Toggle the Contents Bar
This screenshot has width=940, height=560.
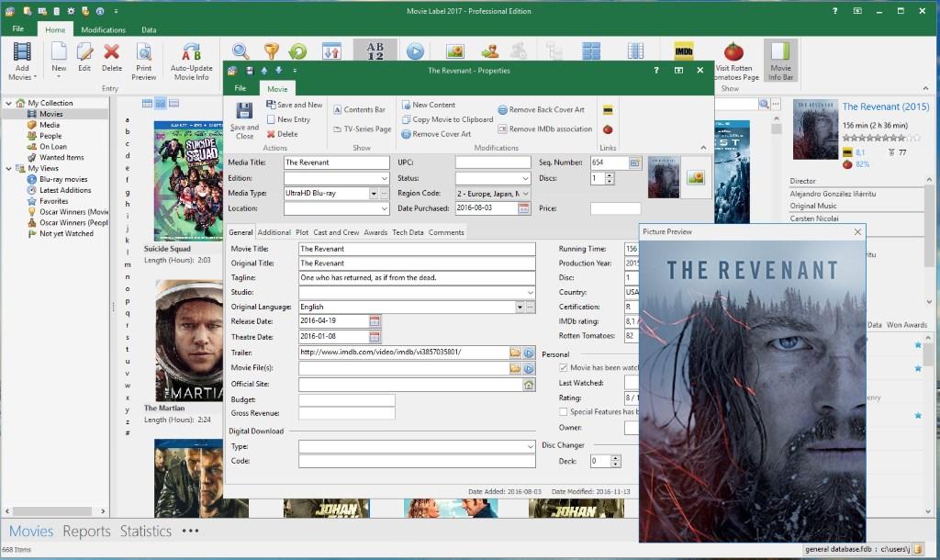pyautogui.click(x=359, y=110)
